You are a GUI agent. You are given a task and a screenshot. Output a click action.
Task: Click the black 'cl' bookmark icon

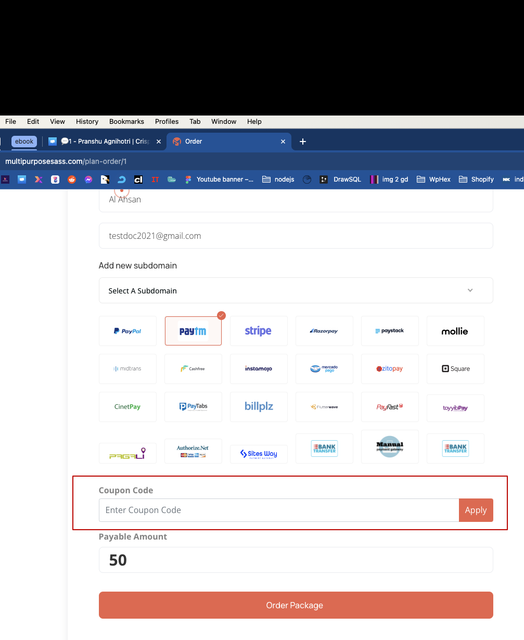click(x=138, y=180)
